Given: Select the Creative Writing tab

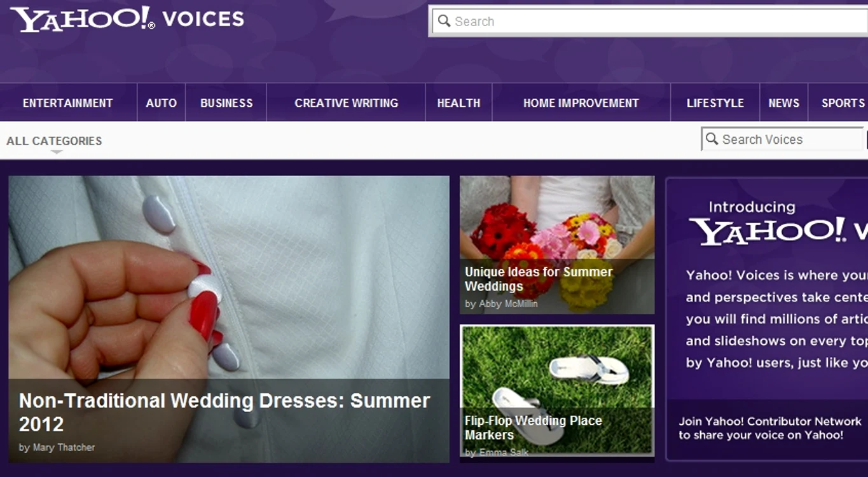Looking at the screenshot, I should (347, 103).
